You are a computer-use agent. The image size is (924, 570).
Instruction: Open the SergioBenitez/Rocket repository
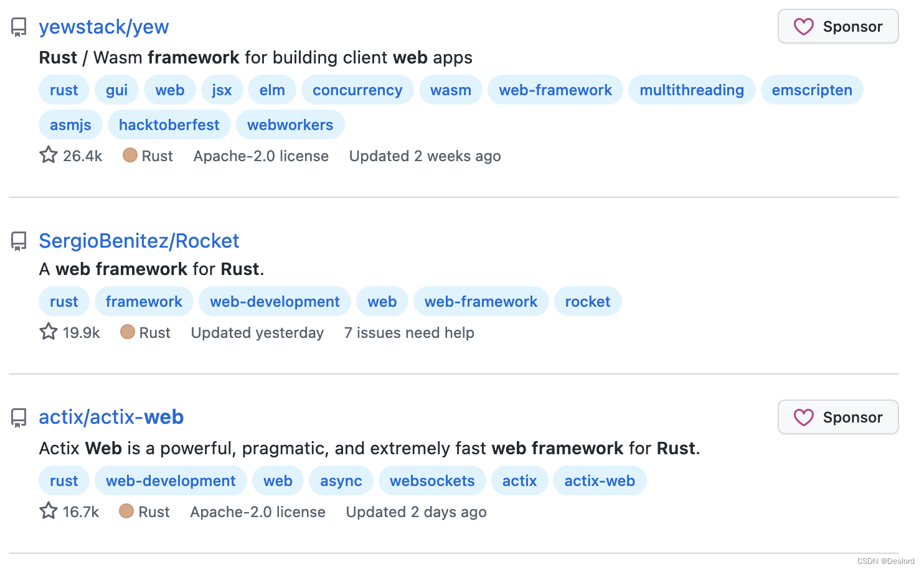tap(139, 241)
